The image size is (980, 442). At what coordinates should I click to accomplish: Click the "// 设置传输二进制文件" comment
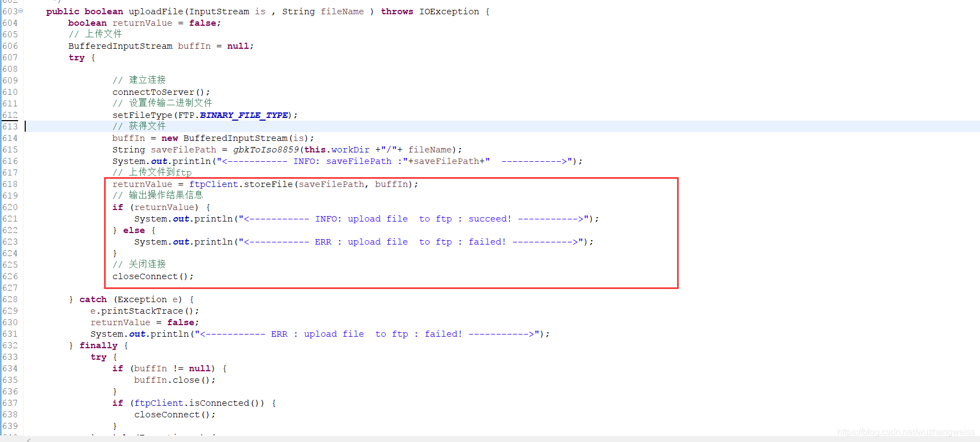point(162,103)
